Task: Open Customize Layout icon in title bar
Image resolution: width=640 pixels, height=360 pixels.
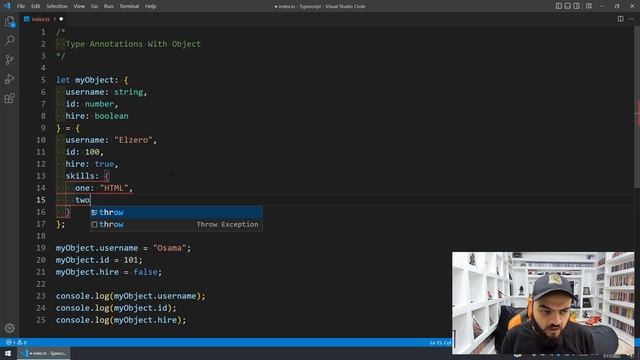Action: (x=589, y=6)
